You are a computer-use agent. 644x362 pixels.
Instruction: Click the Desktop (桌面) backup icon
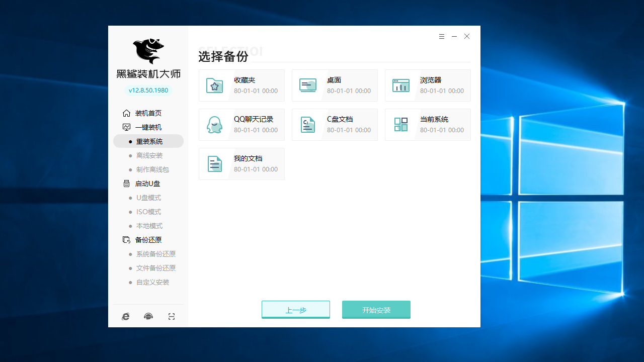click(308, 85)
